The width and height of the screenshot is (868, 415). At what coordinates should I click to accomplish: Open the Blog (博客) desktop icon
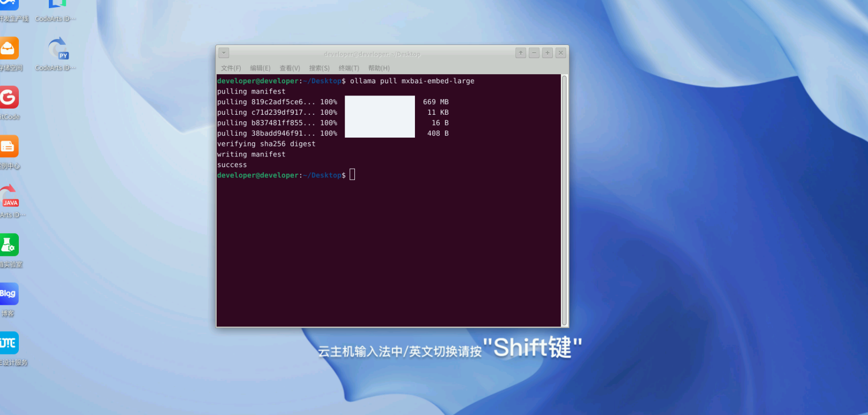[9, 294]
